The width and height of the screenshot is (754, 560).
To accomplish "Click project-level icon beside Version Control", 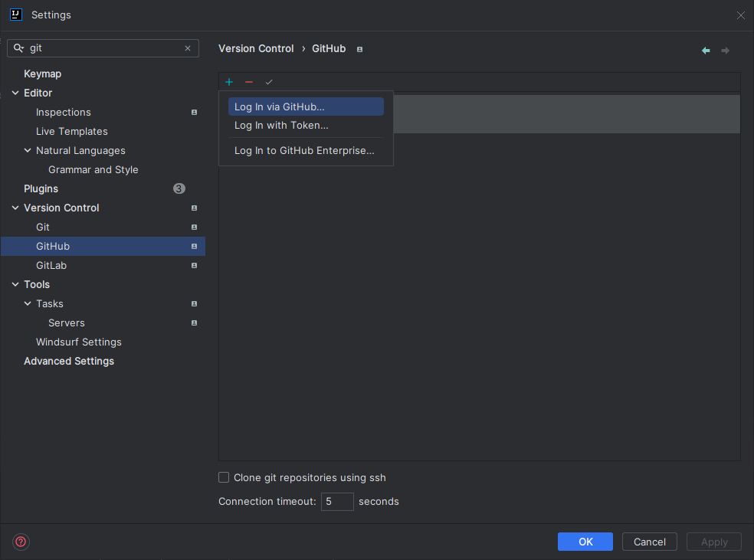I will (x=195, y=208).
